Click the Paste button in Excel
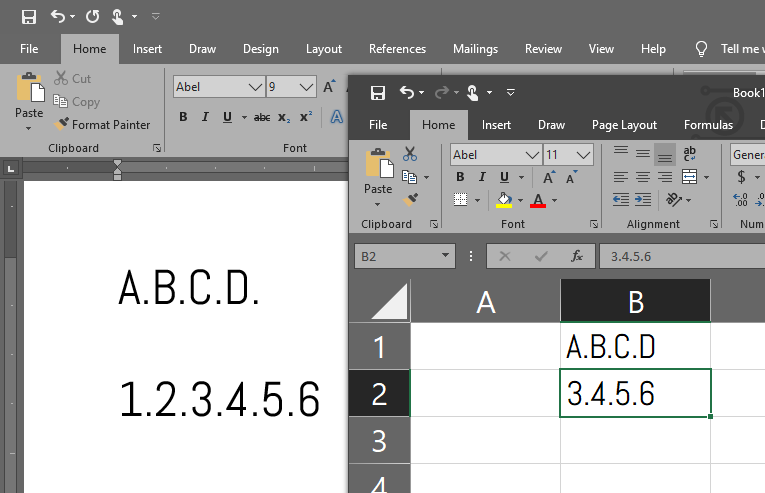765x493 pixels. 378,172
